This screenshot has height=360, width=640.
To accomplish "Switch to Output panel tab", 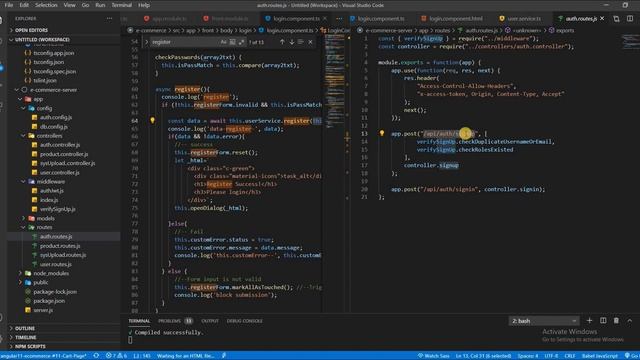I will click(x=210, y=321).
